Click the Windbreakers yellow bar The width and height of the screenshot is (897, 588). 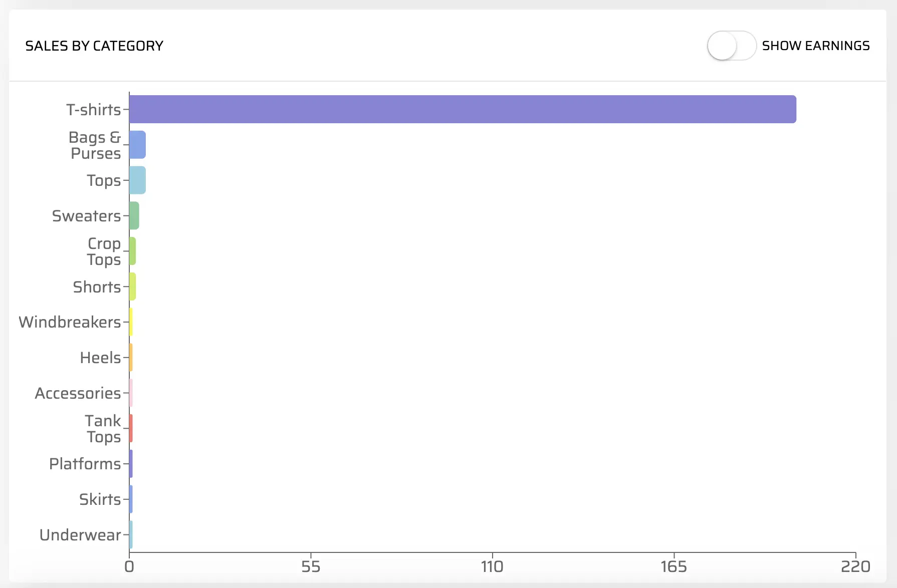click(x=131, y=322)
